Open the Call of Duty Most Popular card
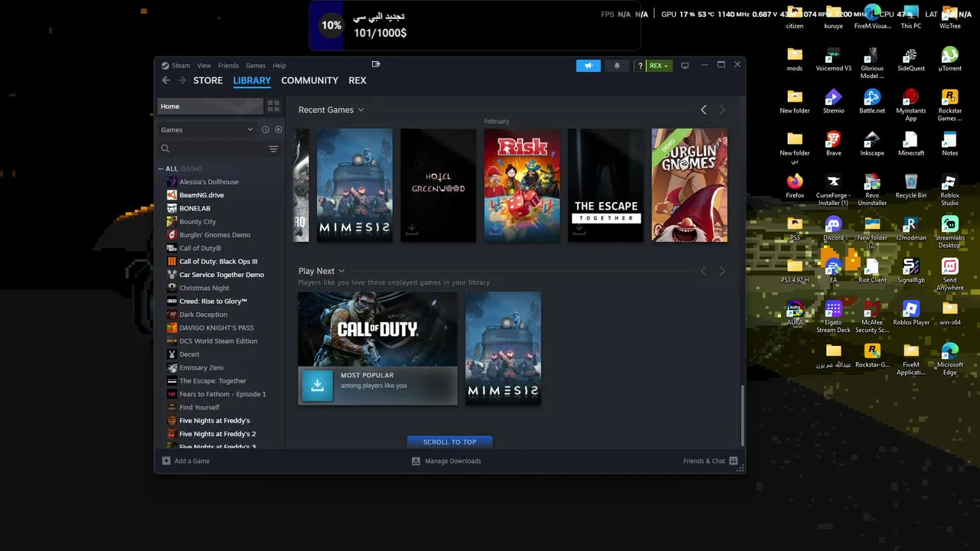The image size is (980, 551). tap(377, 348)
